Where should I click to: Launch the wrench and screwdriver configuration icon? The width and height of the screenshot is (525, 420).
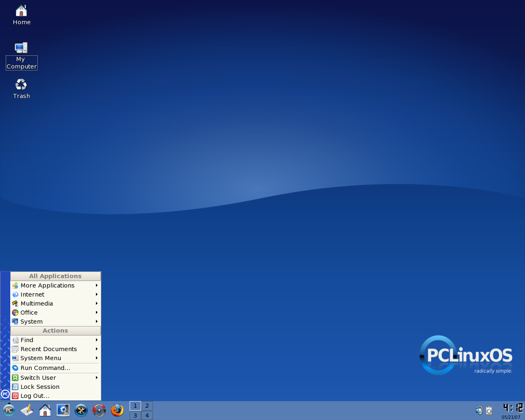tap(81, 410)
